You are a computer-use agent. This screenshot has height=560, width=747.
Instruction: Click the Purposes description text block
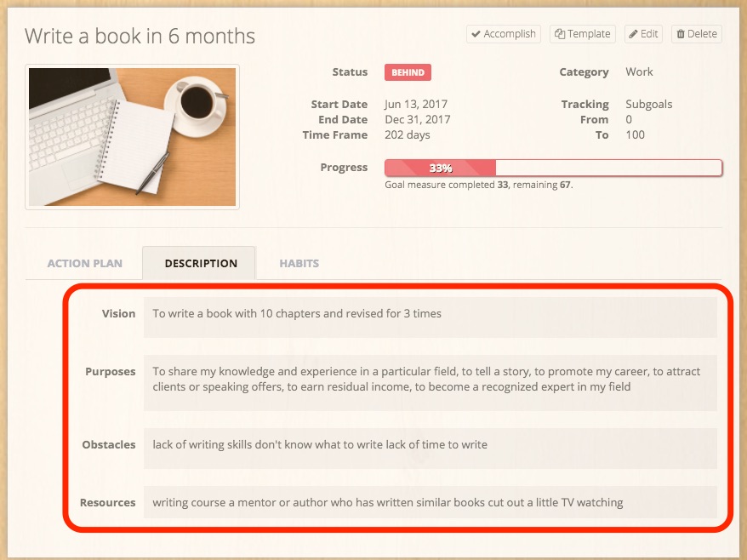[x=430, y=380]
